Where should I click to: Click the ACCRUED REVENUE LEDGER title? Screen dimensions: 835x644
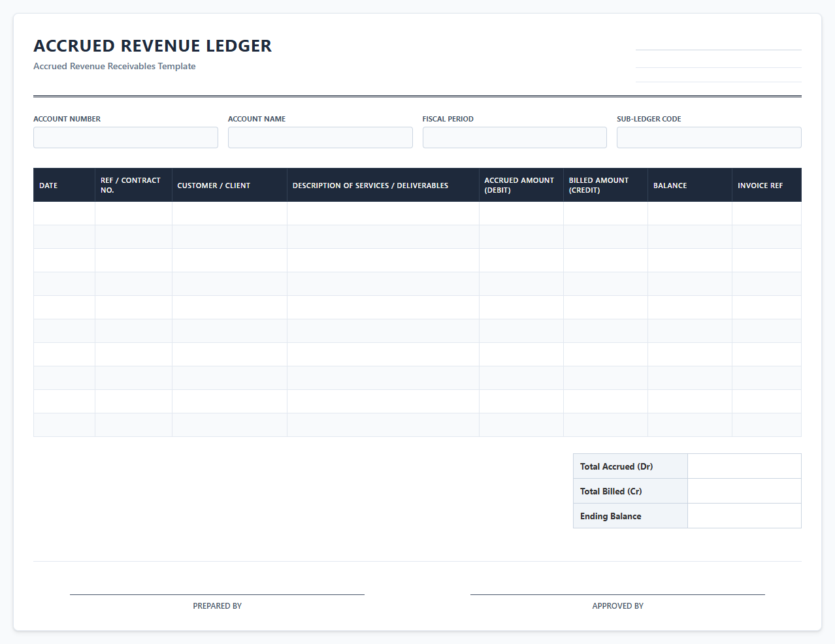point(153,46)
